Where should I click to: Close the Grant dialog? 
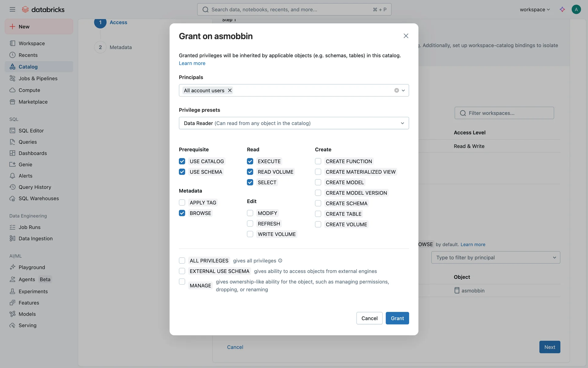pyautogui.click(x=406, y=36)
